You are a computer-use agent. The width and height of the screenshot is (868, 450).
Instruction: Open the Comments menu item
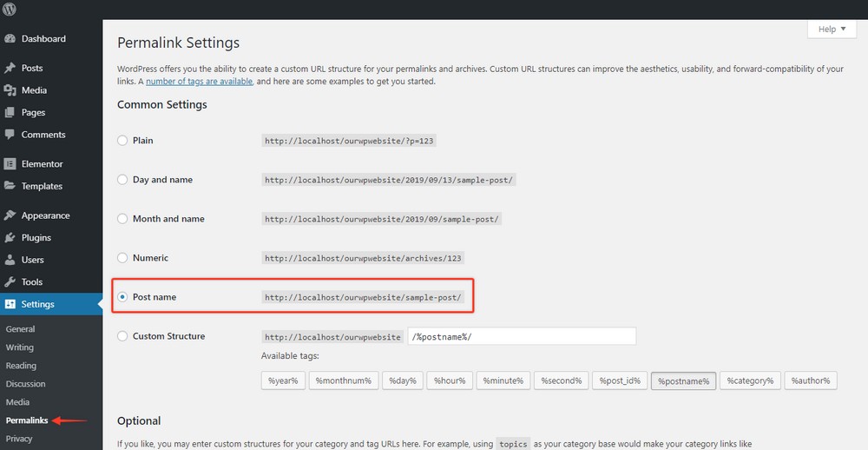coord(43,135)
